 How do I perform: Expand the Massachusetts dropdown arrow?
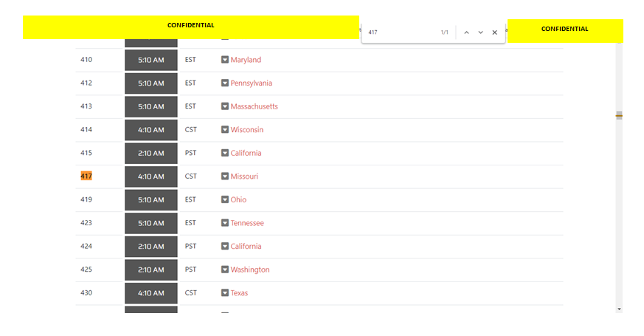225,106
